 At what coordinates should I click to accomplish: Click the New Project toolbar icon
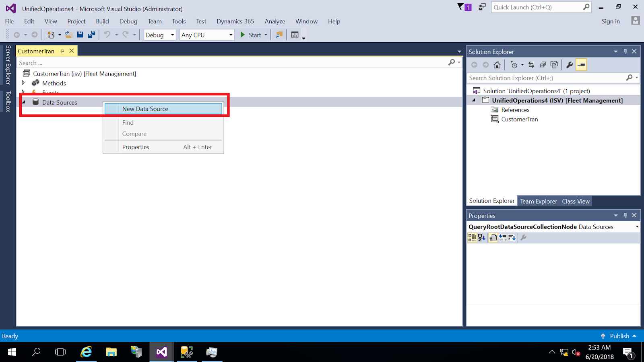[x=51, y=35]
